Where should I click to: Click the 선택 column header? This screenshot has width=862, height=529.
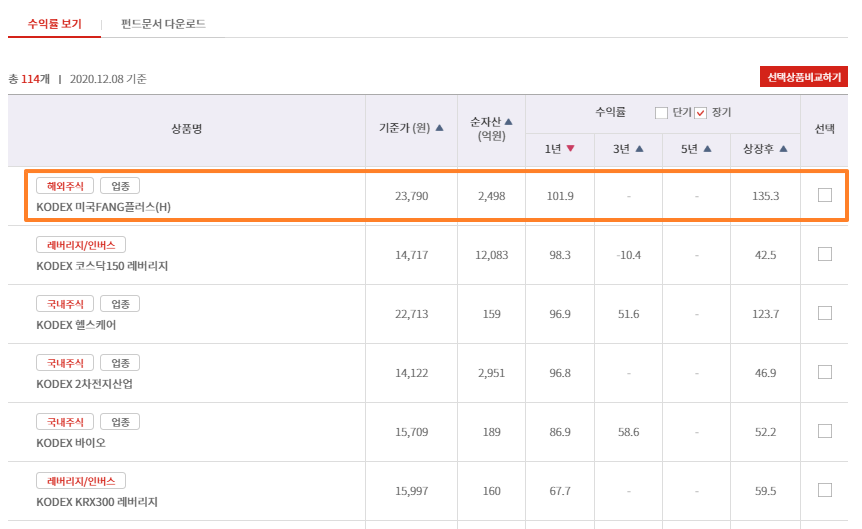[x=824, y=129]
